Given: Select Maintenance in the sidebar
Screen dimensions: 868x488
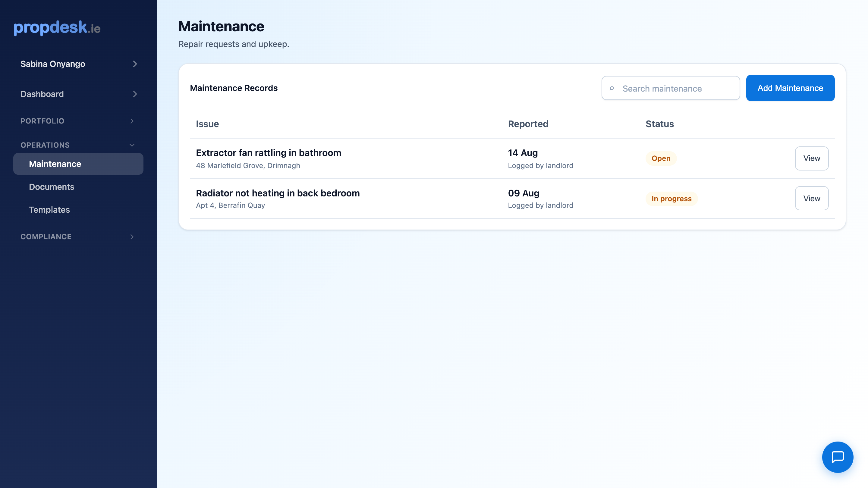Looking at the screenshot, I should [78, 164].
